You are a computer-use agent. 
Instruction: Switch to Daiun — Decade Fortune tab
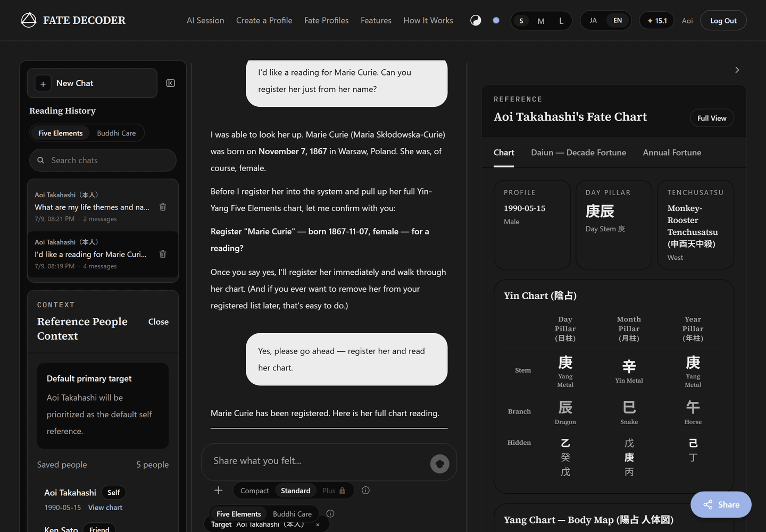click(579, 153)
